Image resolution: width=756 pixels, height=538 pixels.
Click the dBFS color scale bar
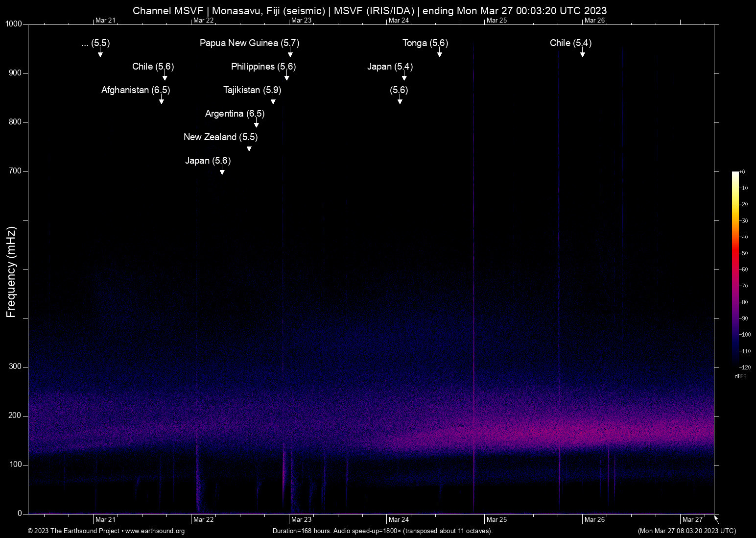[735, 269]
